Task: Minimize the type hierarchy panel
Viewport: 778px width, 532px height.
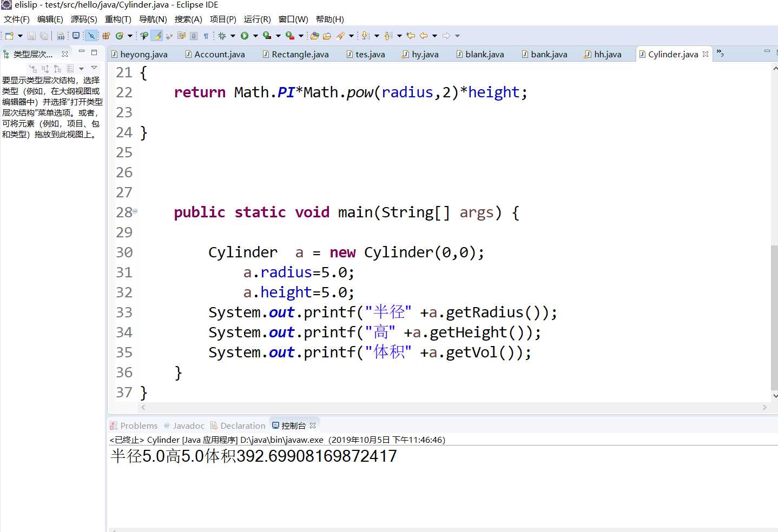Action: click(82, 51)
